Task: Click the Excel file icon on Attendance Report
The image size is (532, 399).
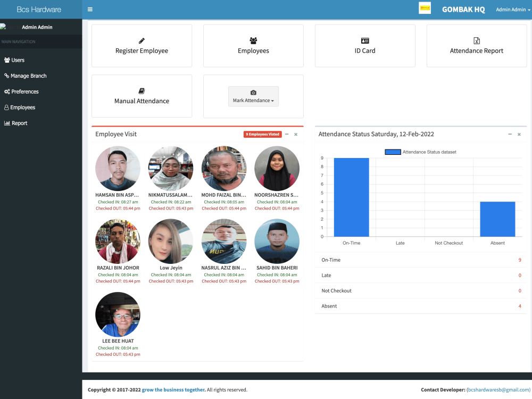Action: click(x=476, y=41)
